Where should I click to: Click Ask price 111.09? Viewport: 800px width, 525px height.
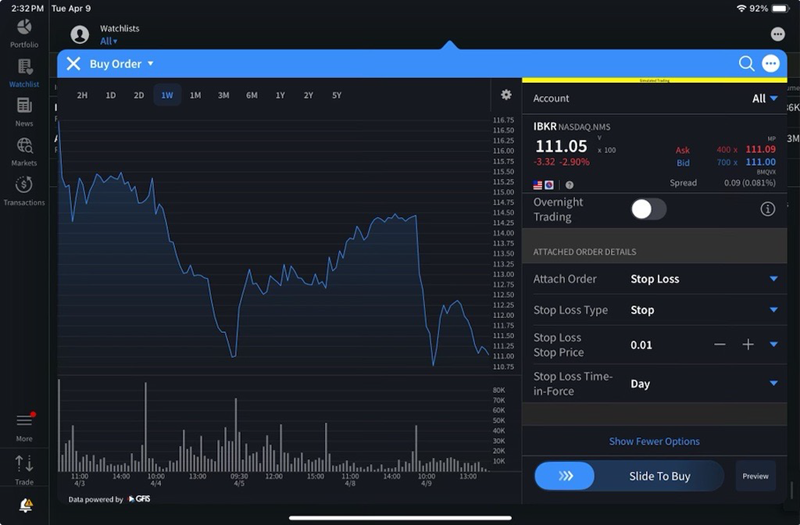pos(760,149)
